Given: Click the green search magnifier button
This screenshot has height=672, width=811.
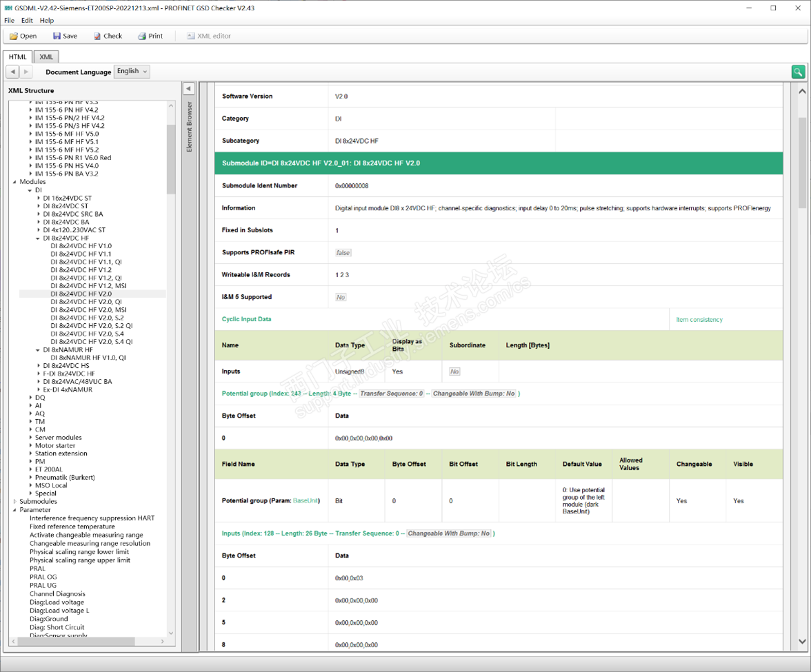Looking at the screenshot, I should point(798,72).
